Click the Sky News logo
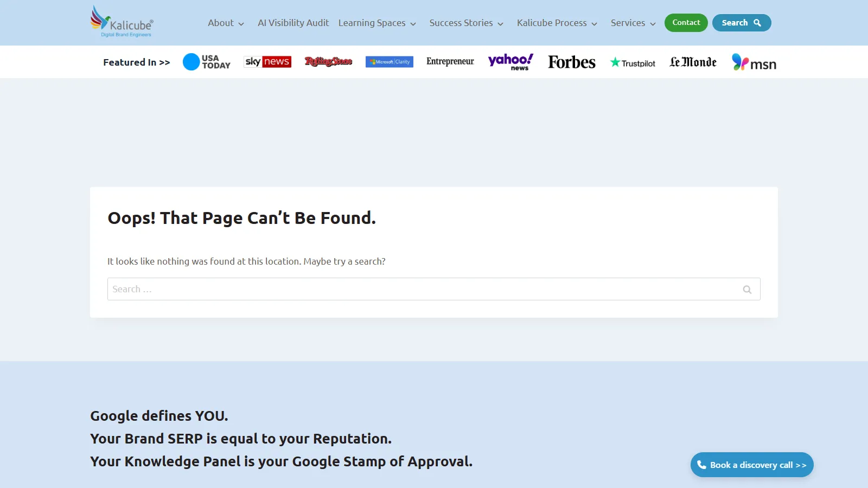 [267, 62]
